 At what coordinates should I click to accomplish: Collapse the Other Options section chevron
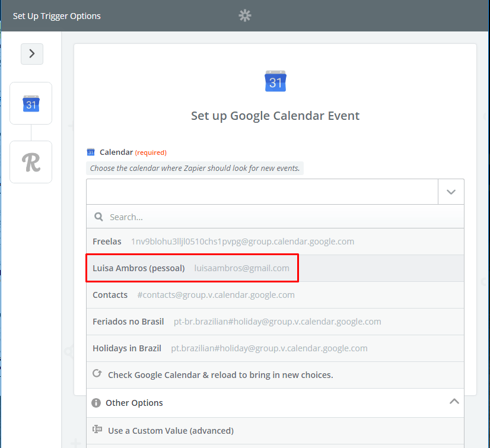[x=454, y=402]
